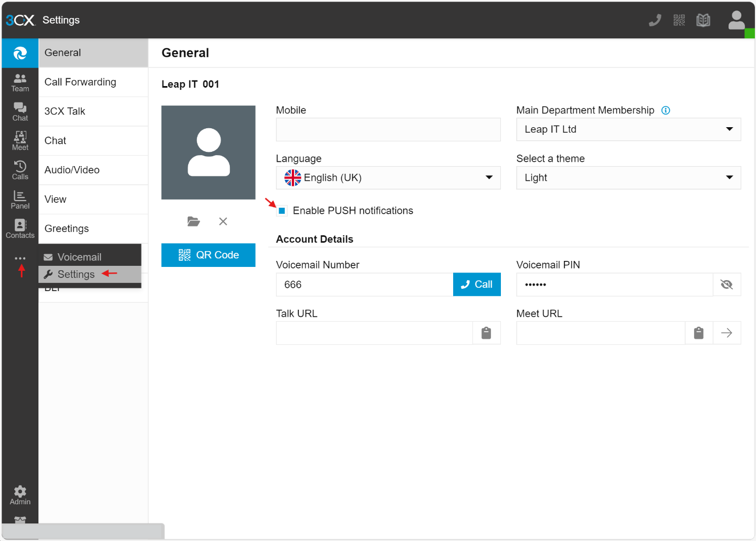Viewport: 756px width, 541px height.
Task: Open the Select a theme dropdown
Action: pos(628,178)
